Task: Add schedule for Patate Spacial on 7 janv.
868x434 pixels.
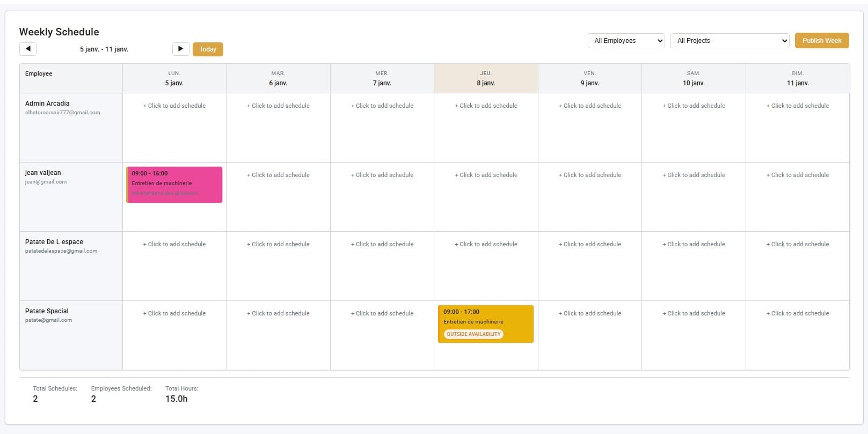Action: [382, 313]
